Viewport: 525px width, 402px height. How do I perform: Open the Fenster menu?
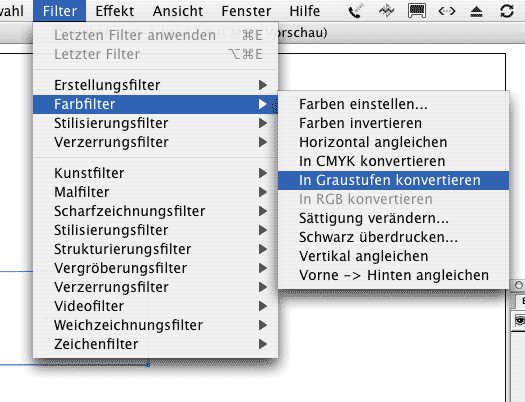point(246,11)
